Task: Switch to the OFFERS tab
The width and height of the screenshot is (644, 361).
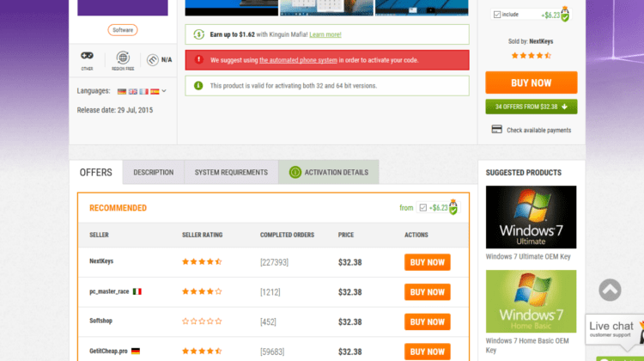Action: [95, 172]
